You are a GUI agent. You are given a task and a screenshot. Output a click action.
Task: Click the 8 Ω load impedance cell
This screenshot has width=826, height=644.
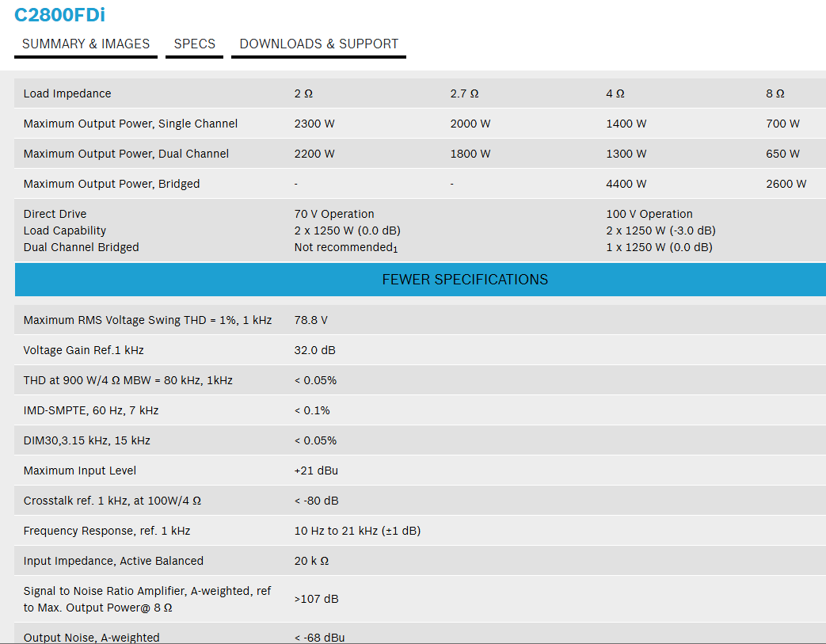click(x=775, y=93)
